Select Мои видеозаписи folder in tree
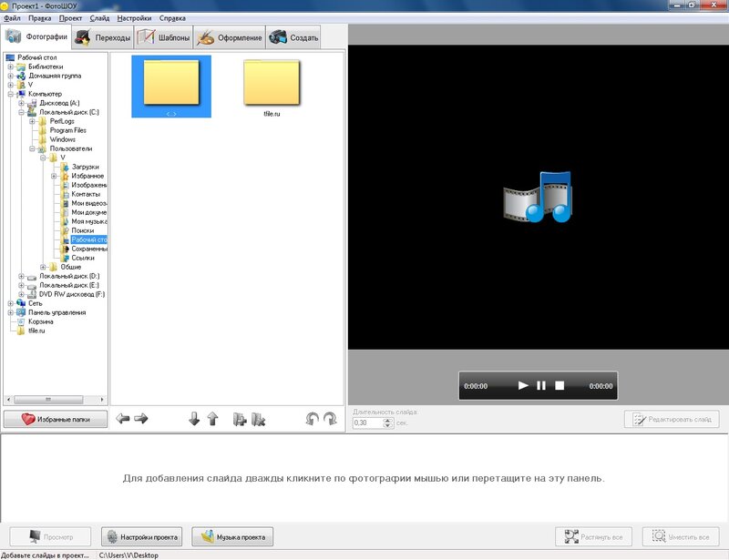 88,203
